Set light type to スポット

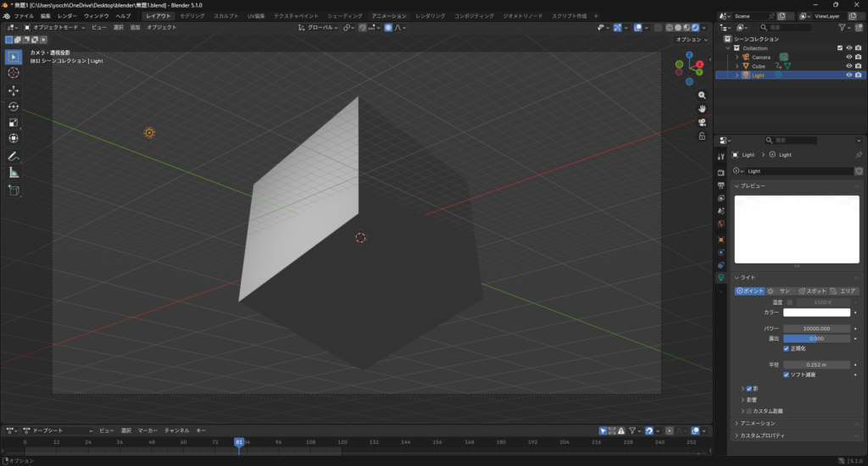[x=811, y=291]
